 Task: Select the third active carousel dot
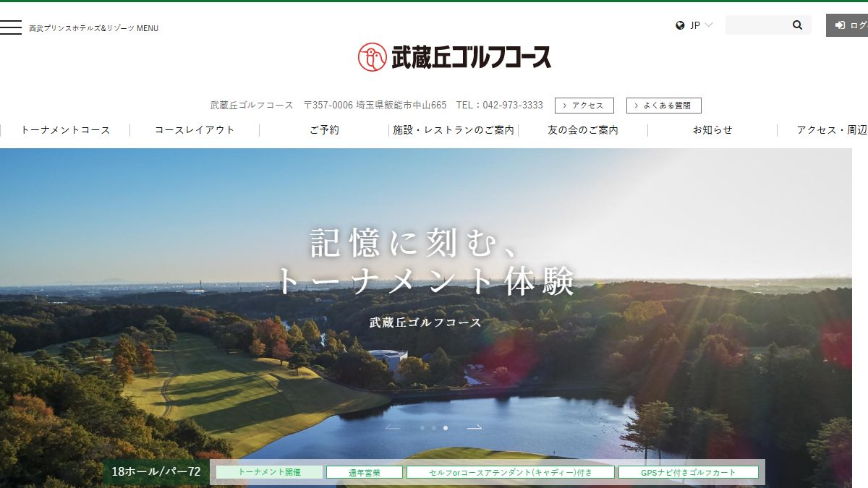click(446, 428)
